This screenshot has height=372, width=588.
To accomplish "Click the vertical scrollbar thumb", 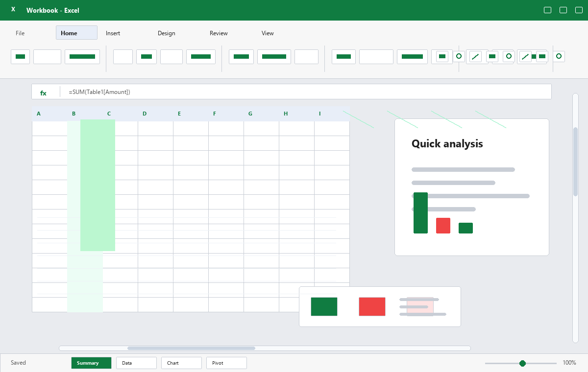I will (x=576, y=162).
